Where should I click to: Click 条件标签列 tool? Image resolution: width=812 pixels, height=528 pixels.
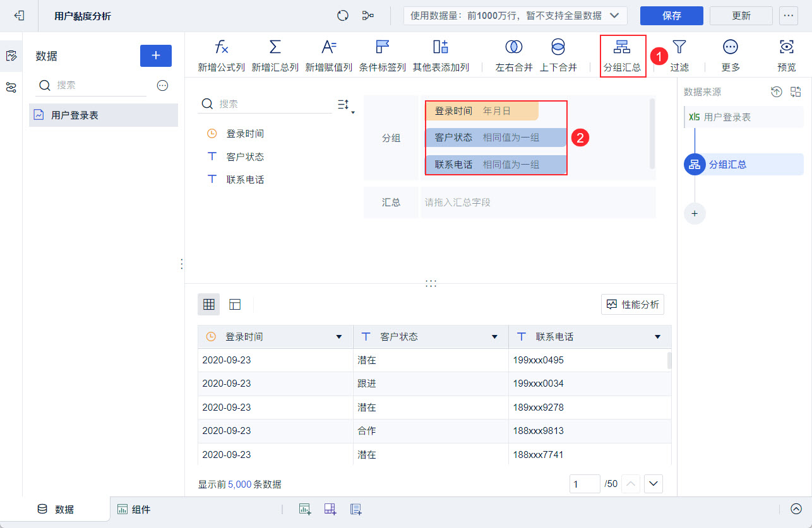tap(383, 56)
